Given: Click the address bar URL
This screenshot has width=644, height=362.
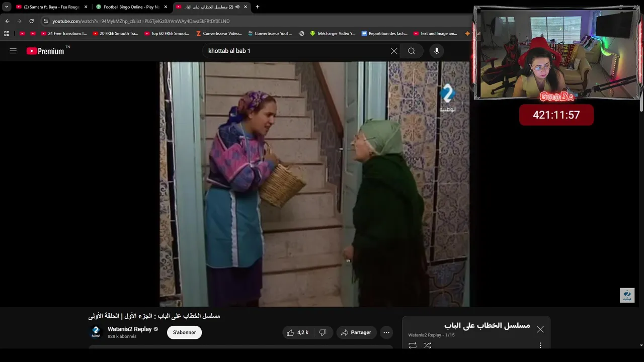Looking at the screenshot, I should [141, 21].
